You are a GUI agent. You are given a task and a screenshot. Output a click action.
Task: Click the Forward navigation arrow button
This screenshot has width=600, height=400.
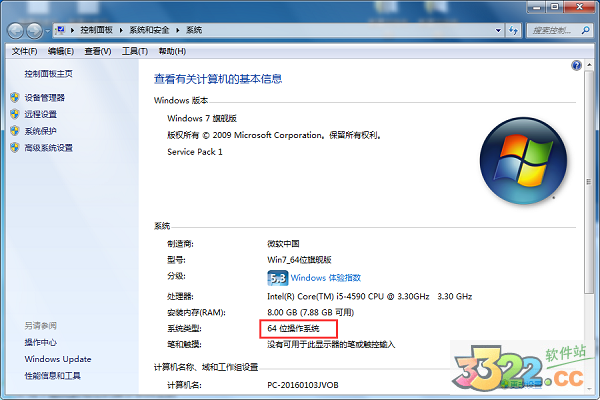click(34, 31)
